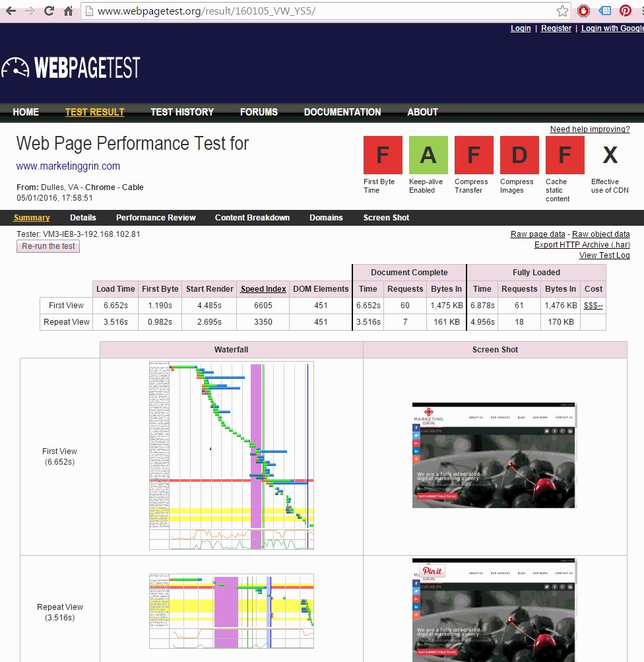Toggle the bookmark star in the address bar
Image resolution: width=644 pixels, height=662 pixels.
pyautogui.click(x=562, y=11)
